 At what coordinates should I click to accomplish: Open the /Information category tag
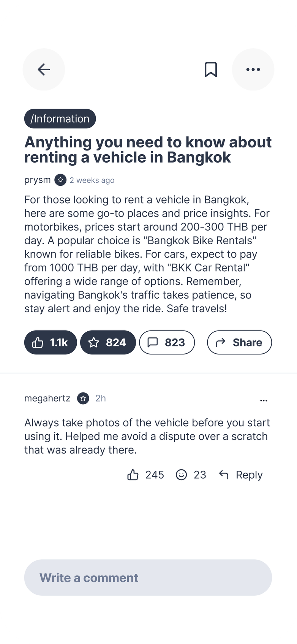pyautogui.click(x=60, y=119)
